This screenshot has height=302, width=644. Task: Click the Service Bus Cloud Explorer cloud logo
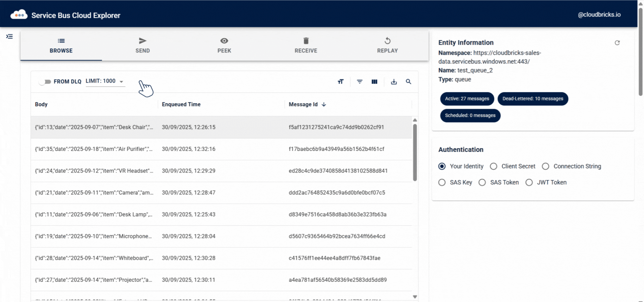click(x=19, y=15)
